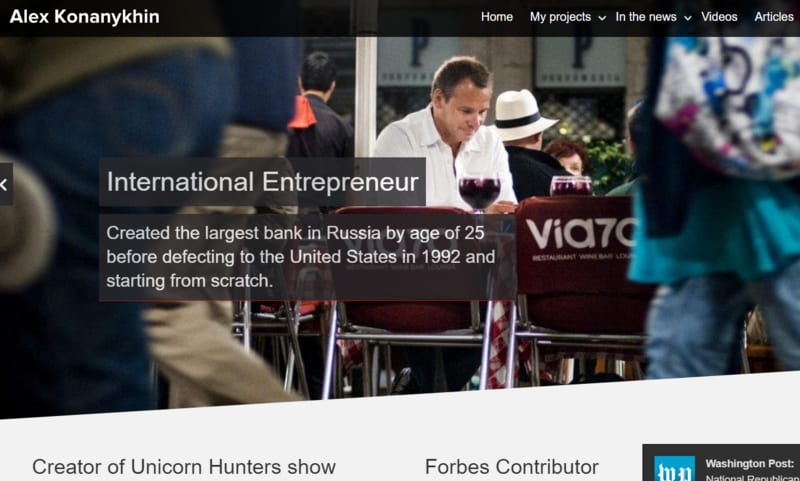Image resolution: width=800 pixels, height=481 pixels.
Task: Click the Washington Post logo icon
Action: (x=674, y=468)
